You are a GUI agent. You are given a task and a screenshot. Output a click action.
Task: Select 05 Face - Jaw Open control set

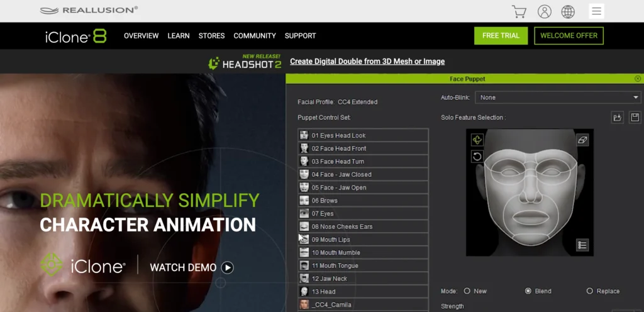tap(363, 187)
